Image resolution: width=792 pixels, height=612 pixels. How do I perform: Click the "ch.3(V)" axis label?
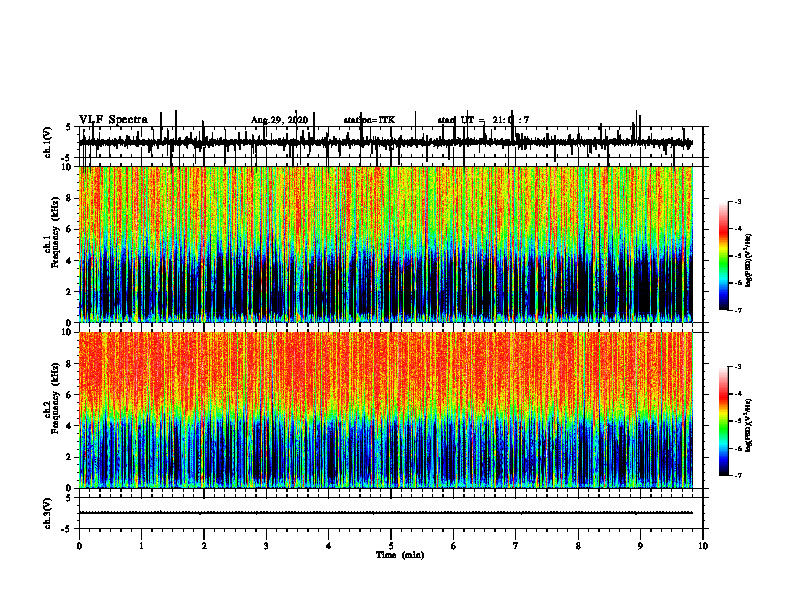tap(48, 513)
